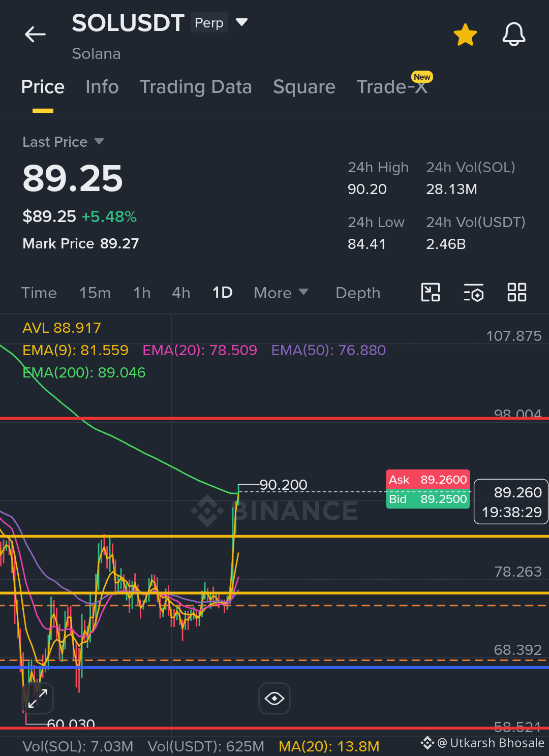
Task: Click the MA(20): 13.8M volume label
Action: [329, 746]
